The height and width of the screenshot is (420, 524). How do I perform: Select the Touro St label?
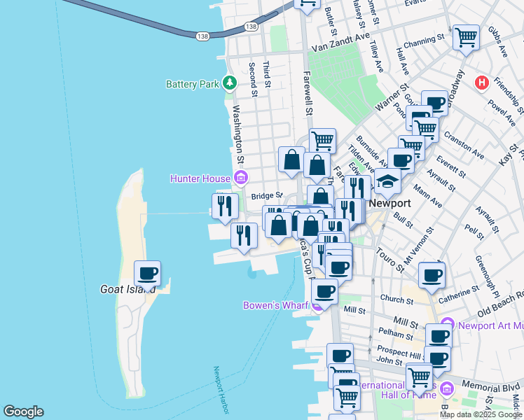pos(390,260)
